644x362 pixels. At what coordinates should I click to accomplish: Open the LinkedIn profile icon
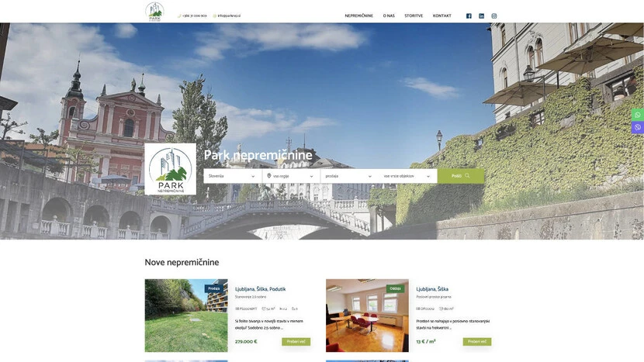coord(481,16)
